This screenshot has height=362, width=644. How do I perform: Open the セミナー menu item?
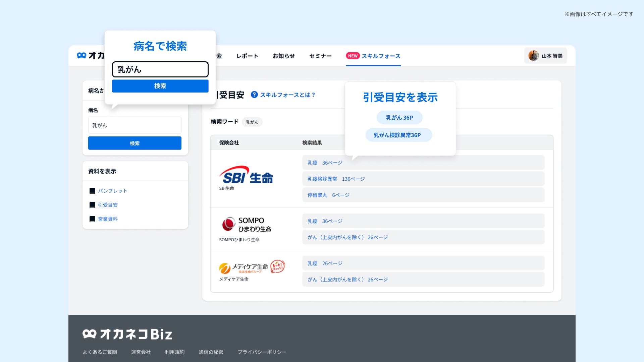coord(320,56)
